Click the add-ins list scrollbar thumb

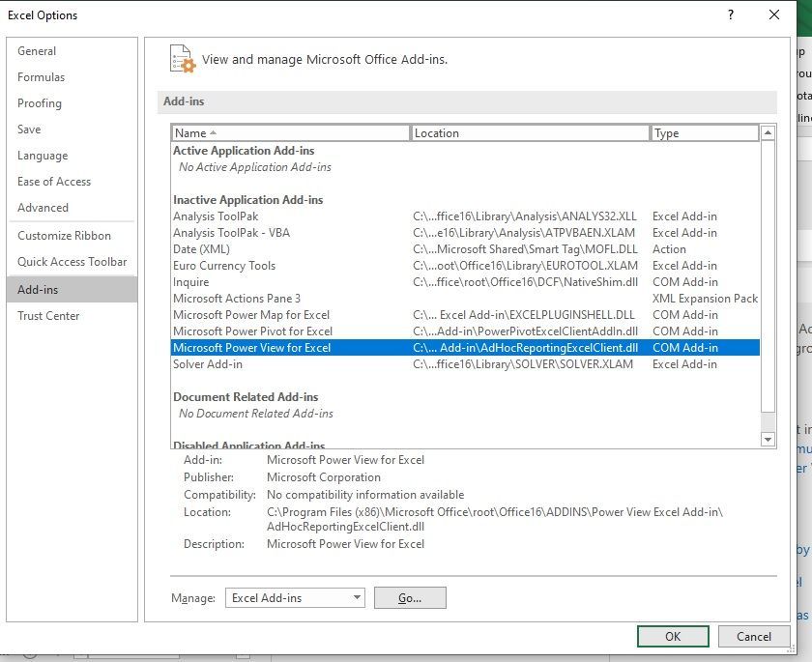(x=768, y=276)
